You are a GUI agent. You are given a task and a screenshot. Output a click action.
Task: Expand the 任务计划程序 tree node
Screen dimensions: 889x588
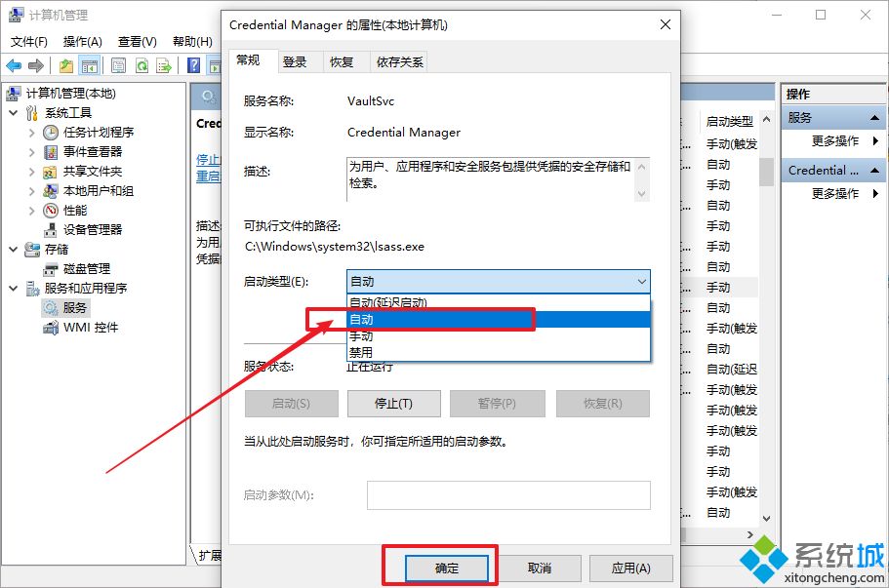[x=32, y=133]
